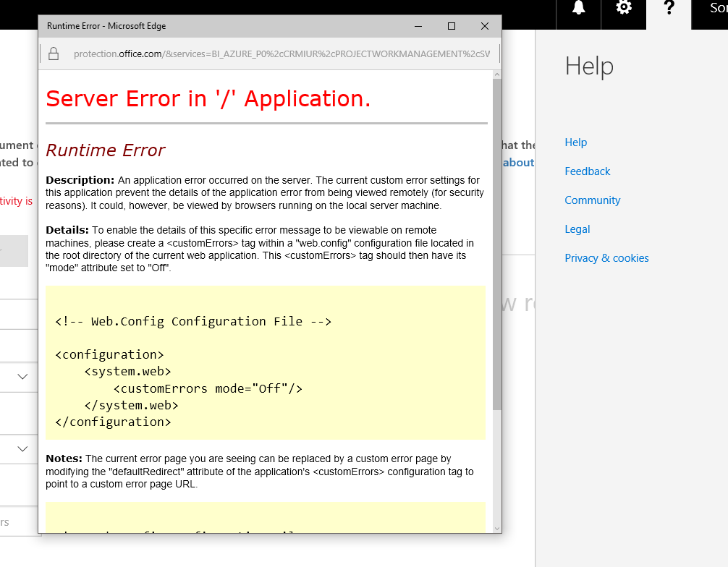Open the Community link

click(593, 200)
